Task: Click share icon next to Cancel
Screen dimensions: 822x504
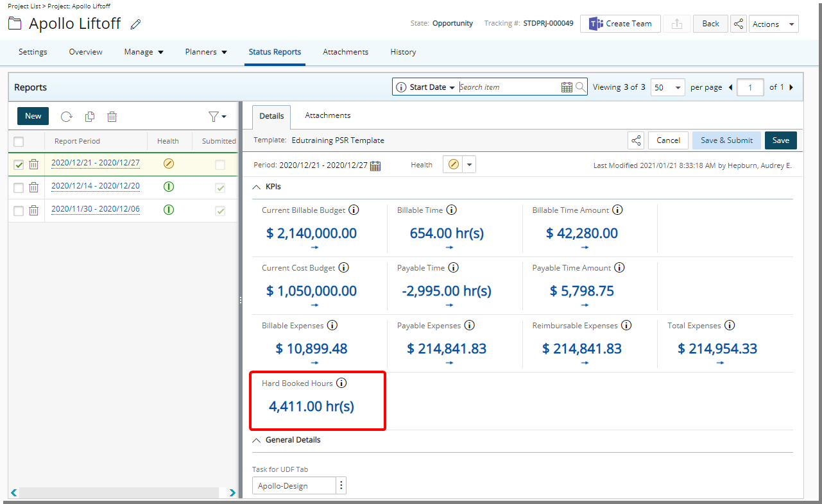Action: pyautogui.click(x=636, y=140)
